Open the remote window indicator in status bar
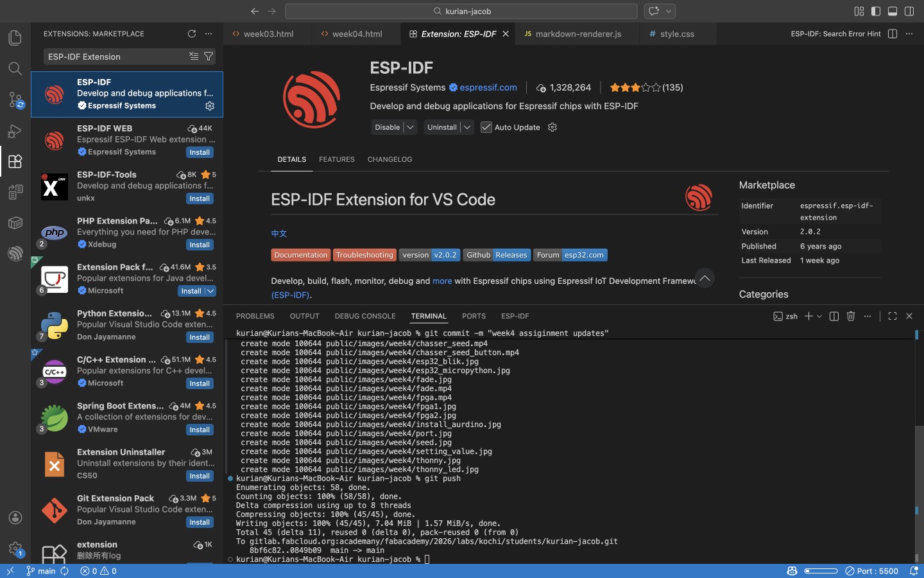Viewport: 924px width, 578px height. [x=10, y=571]
